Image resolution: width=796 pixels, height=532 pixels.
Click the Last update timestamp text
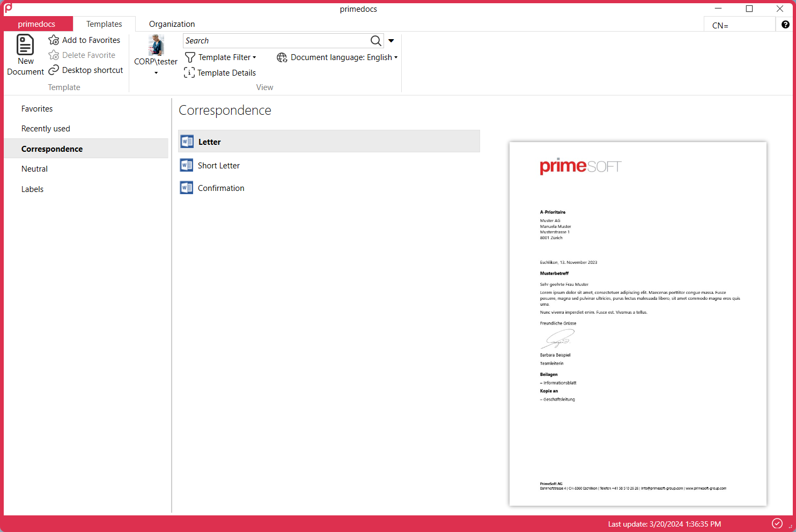click(x=665, y=524)
